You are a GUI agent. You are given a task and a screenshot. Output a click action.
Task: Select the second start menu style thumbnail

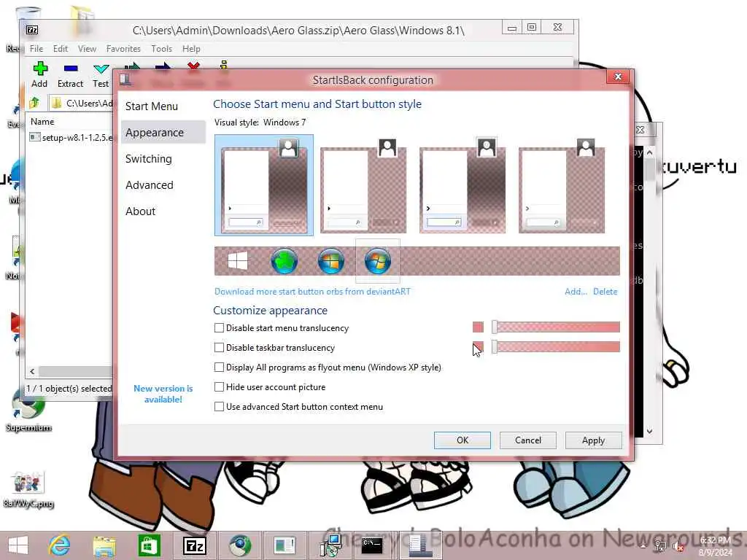[x=363, y=185]
